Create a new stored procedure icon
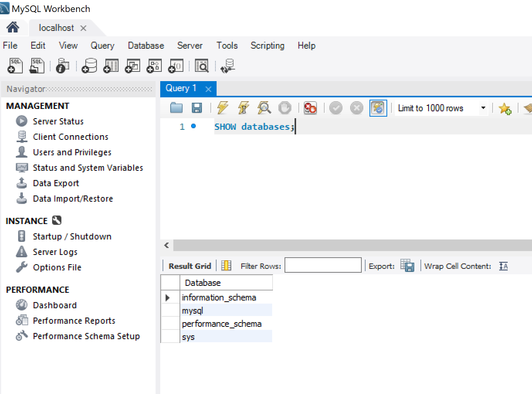The image size is (532, 394). [x=154, y=66]
